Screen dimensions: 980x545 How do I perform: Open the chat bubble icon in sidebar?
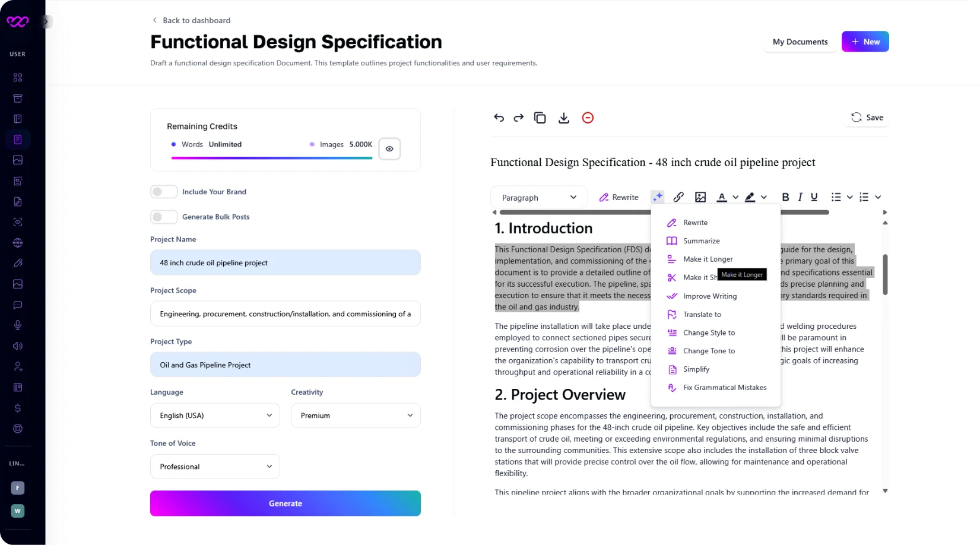click(18, 305)
